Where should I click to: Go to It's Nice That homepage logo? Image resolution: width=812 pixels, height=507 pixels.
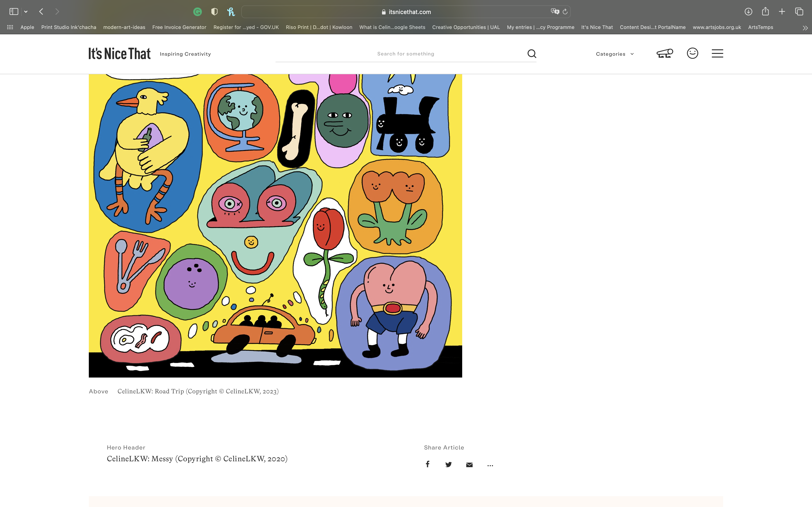[119, 54]
